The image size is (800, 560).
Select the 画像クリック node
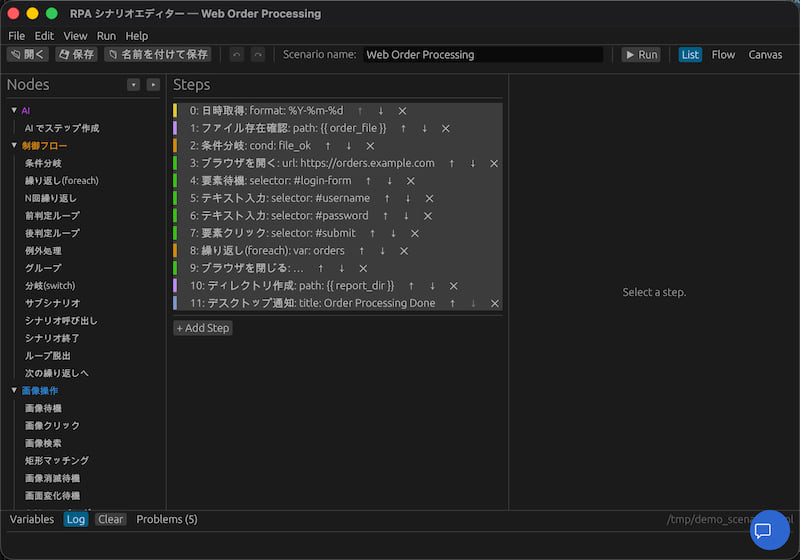coord(52,425)
